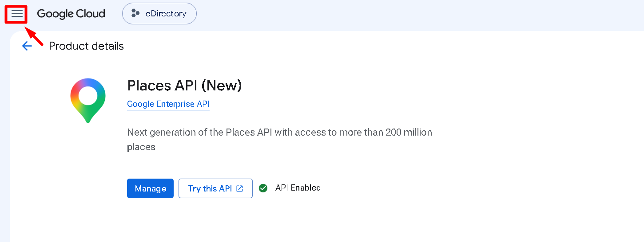Image resolution: width=644 pixels, height=242 pixels.
Task: Open the Google Enterprise API link
Action: (x=168, y=104)
